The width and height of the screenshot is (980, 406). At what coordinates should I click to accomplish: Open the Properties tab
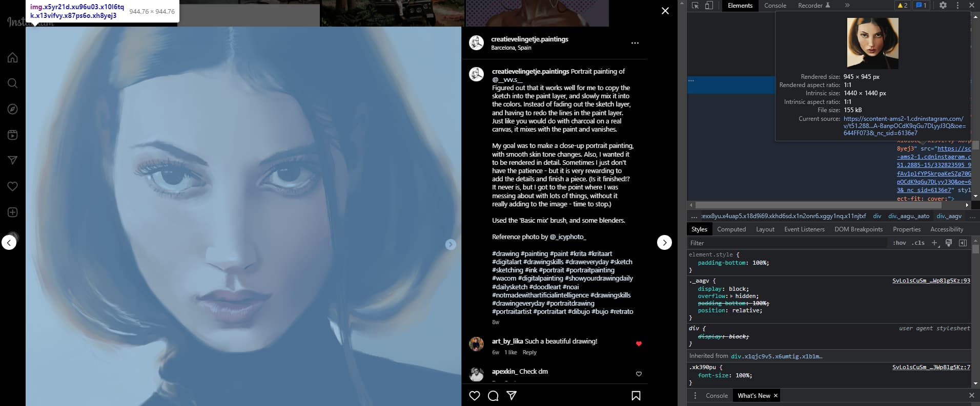point(907,229)
